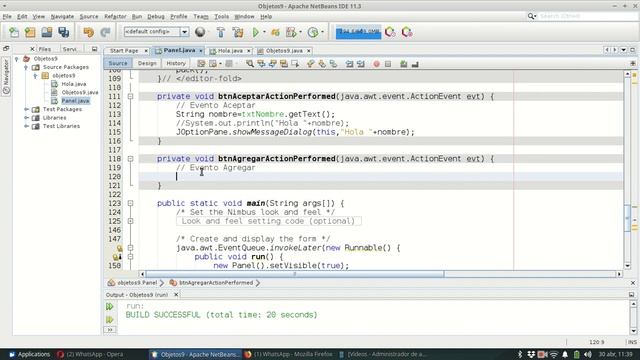This screenshot has height=360, width=640.
Task: Select Hola.java in the project tree
Action: [73, 84]
